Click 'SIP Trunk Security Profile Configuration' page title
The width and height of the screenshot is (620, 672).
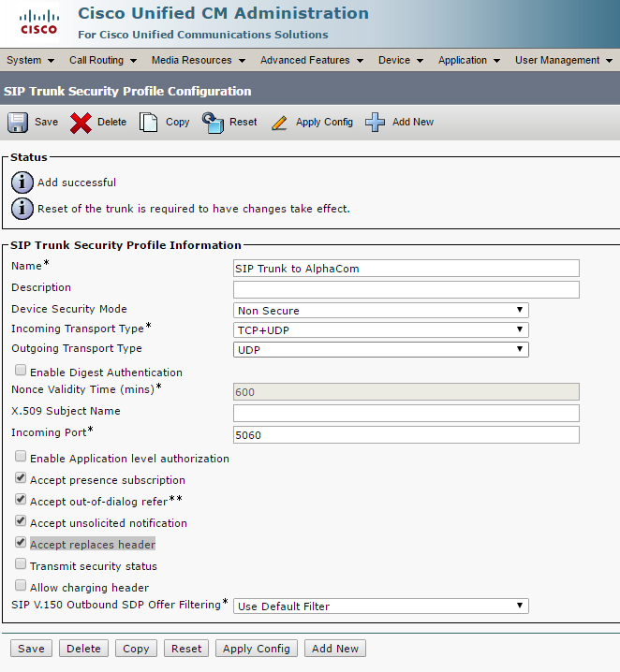pos(127,92)
